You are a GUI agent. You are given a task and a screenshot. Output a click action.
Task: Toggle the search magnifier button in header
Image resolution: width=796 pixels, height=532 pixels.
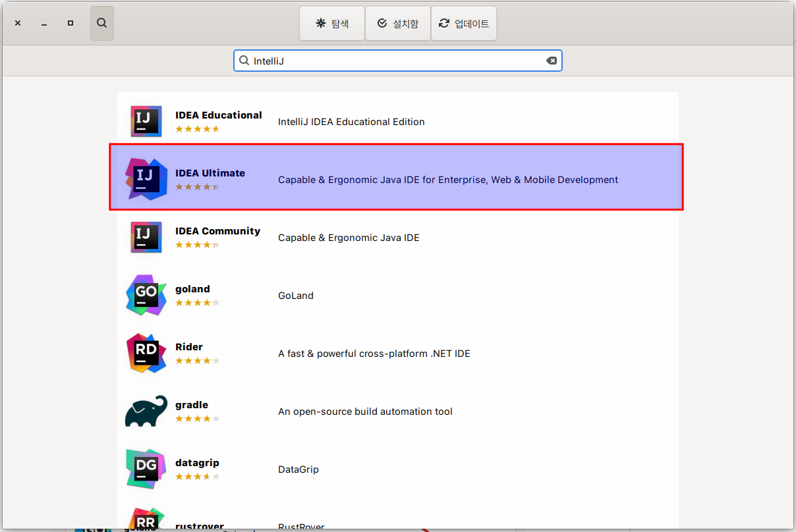102,23
